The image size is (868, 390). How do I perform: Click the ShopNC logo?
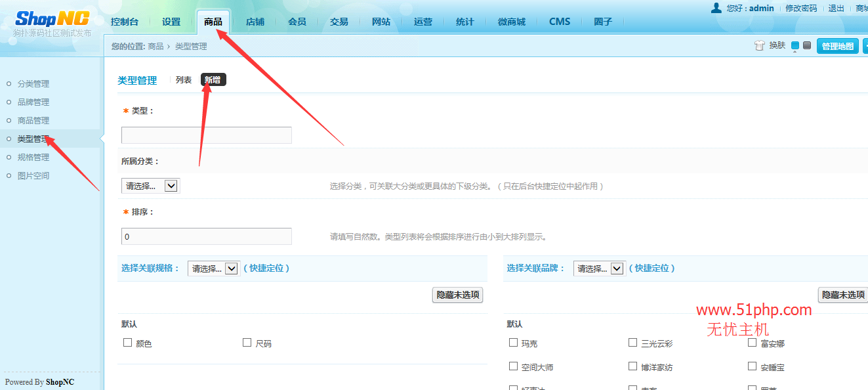[52, 18]
